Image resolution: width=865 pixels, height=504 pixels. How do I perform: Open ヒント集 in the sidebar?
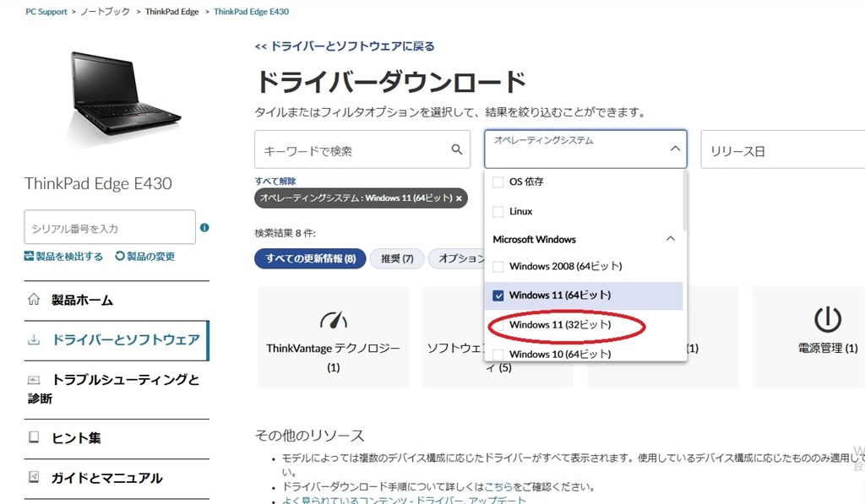76,438
